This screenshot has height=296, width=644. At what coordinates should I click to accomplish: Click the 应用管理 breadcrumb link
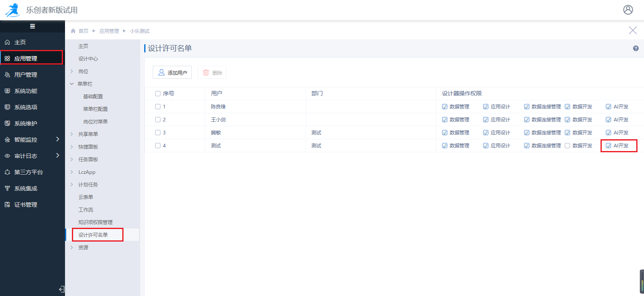pos(109,31)
